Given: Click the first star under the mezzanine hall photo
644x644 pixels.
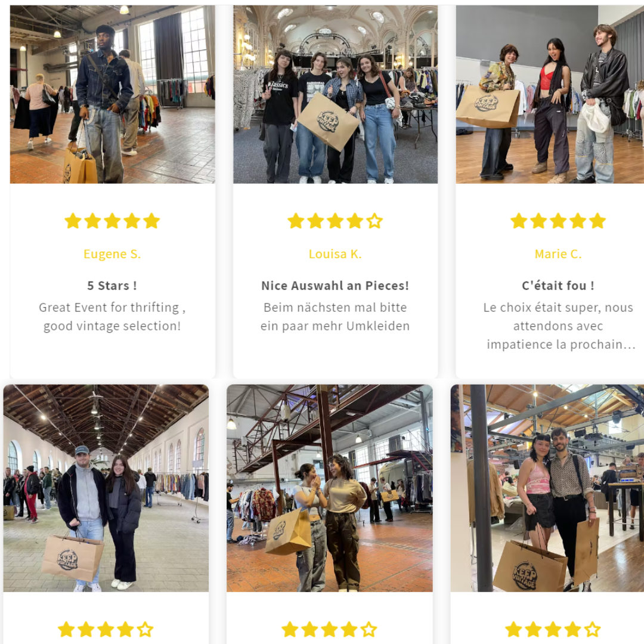Looking at the screenshot, I should click(x=290, y=629).
